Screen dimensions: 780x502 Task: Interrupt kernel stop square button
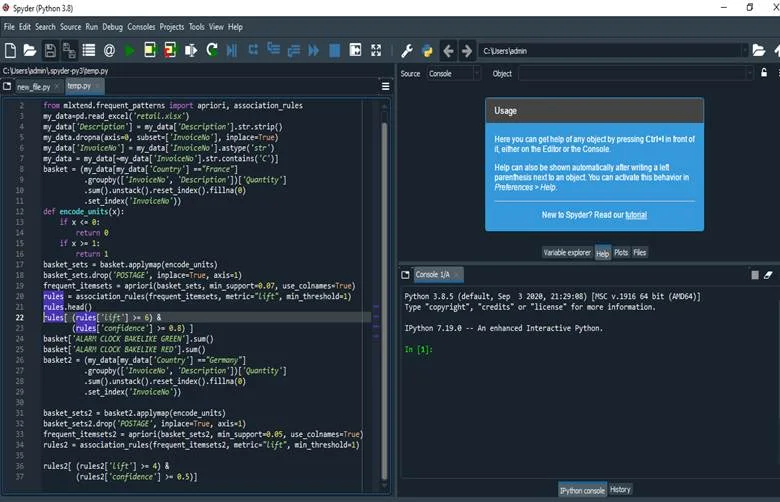pyautogui.click(x=755, y=275)
